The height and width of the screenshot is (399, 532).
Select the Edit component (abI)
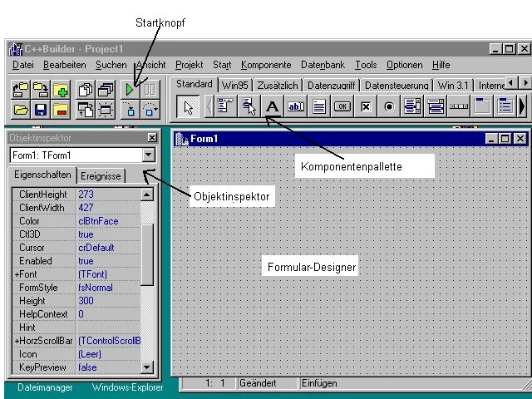[x=296, y=107]
